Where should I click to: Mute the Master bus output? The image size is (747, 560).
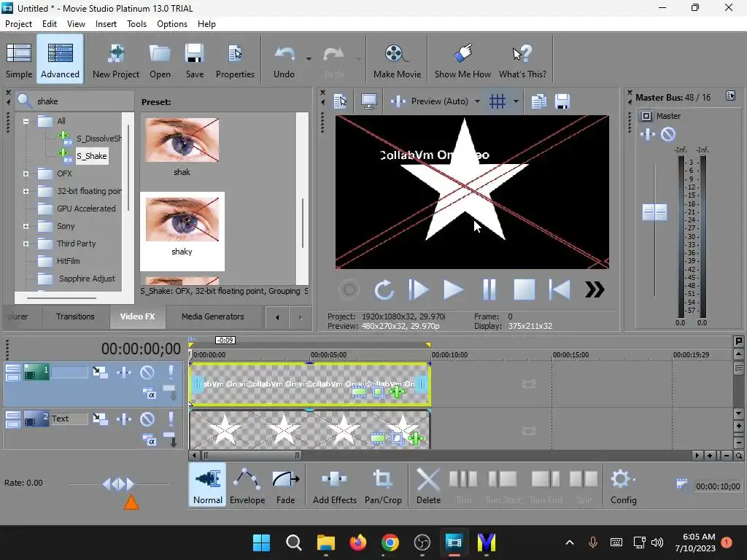click(668, 134)
